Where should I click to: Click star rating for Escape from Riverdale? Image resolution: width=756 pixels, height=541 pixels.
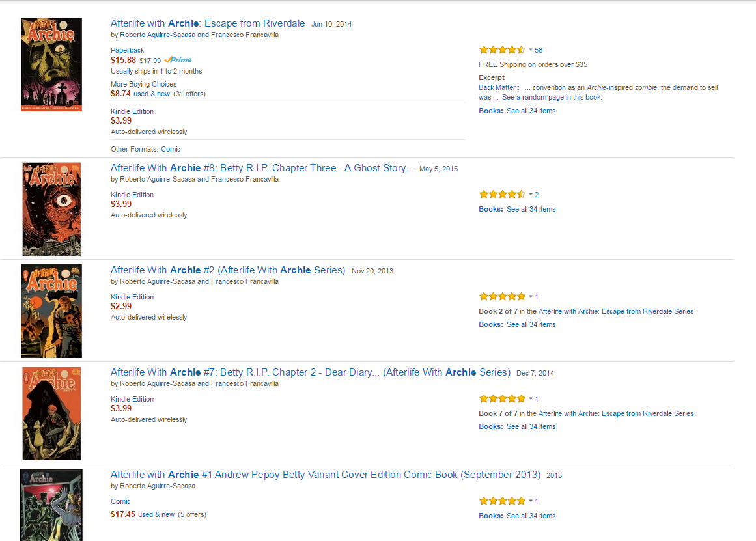[502, 49]
